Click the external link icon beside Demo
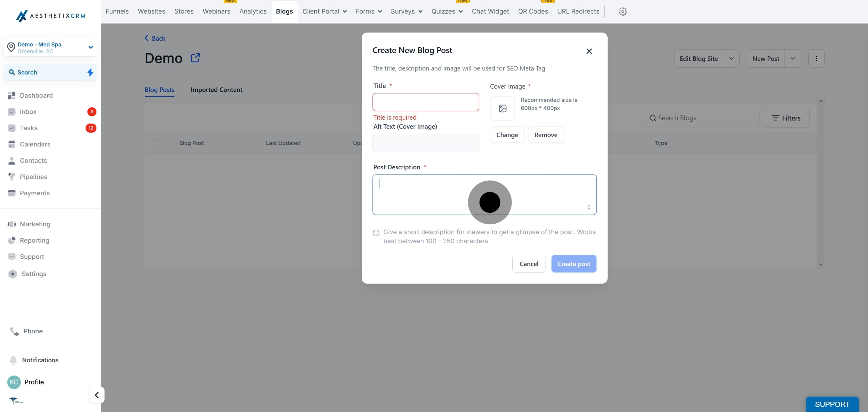 click(x=195, y=58)
